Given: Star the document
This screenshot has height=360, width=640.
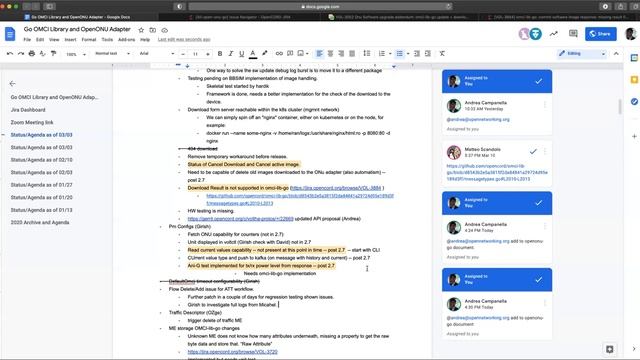Looking at the screenshot, I should coord(141,30).
